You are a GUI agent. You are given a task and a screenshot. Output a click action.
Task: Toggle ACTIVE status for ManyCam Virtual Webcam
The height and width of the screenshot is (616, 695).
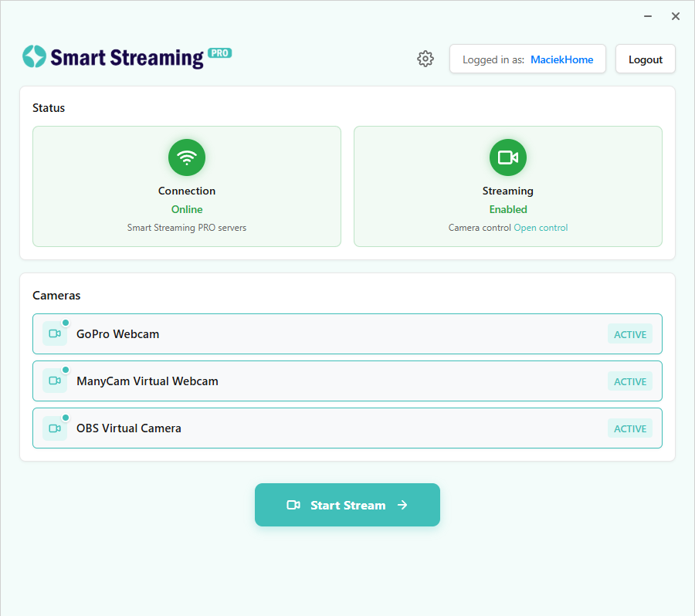click(630, 381)
